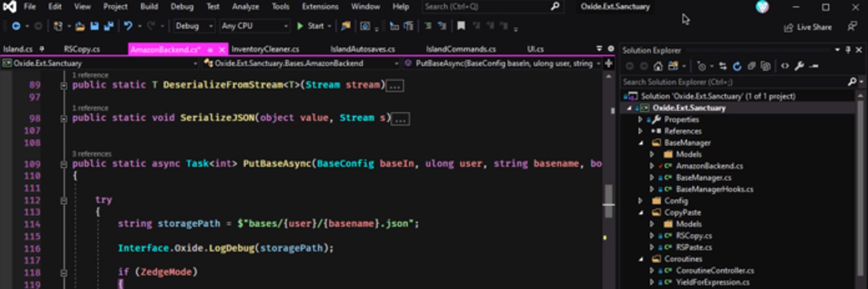
Task: Select BaseManagerHooks.cs in Solution Explorer
Action: point(714,189)
